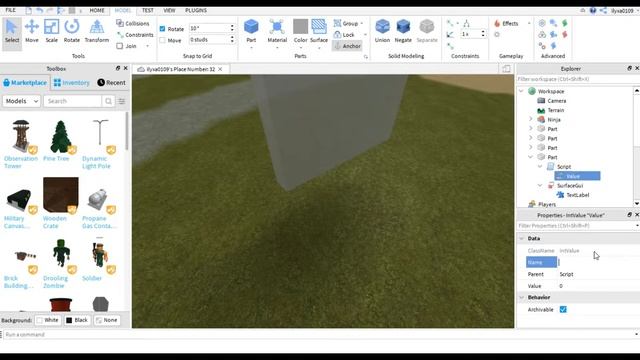Screen dimensions: 640x360
Task: Switch to the HOME ribbon tab
Action: (97, 10)
